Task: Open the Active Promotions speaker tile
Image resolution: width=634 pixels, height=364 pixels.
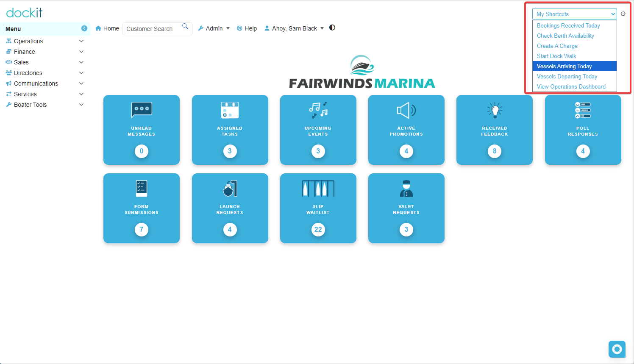Action: (406, 130)
